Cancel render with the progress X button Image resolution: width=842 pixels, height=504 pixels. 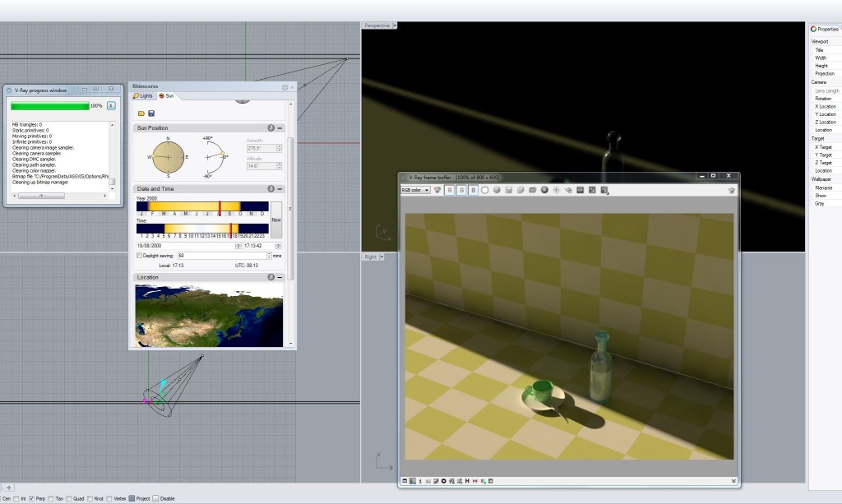[111, 106]
